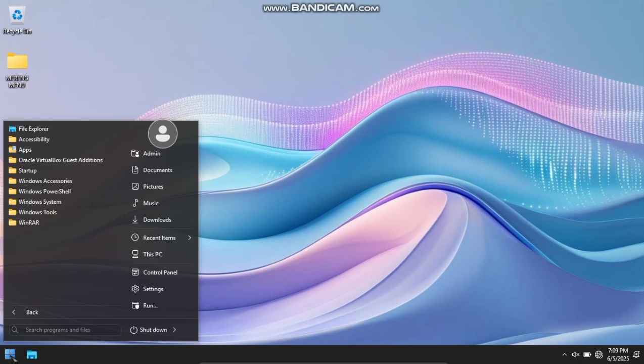The image size is (644, 364).
Task: Open the Recycle Bin desktop icon
Action: click(17, 16)
